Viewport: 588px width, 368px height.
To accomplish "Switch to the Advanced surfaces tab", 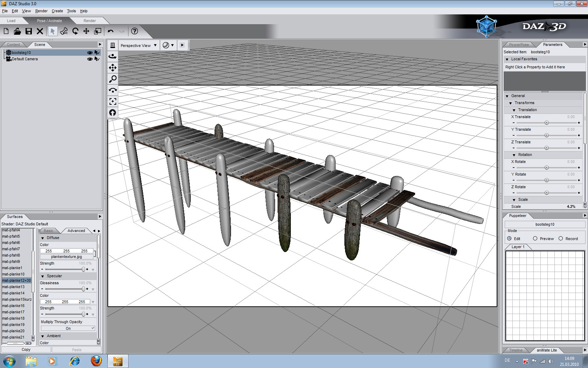I will (x=76, y=231).
